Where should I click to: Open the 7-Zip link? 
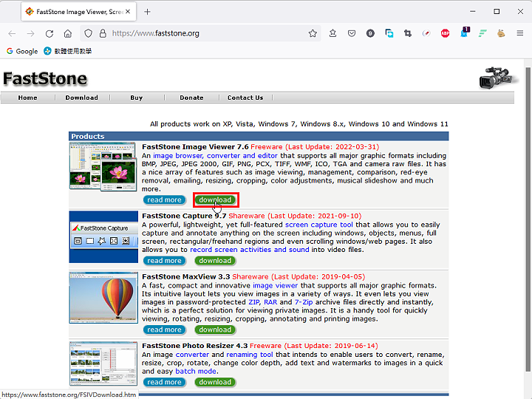[304, 302]
